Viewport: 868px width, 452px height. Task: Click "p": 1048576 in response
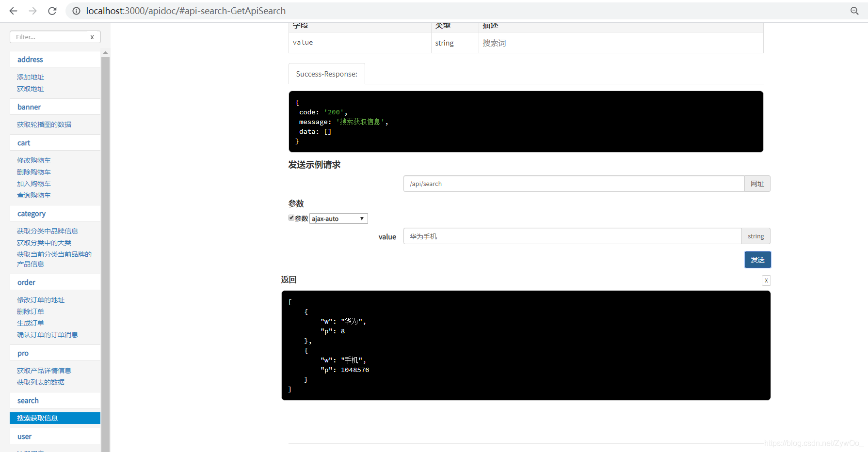345,370
